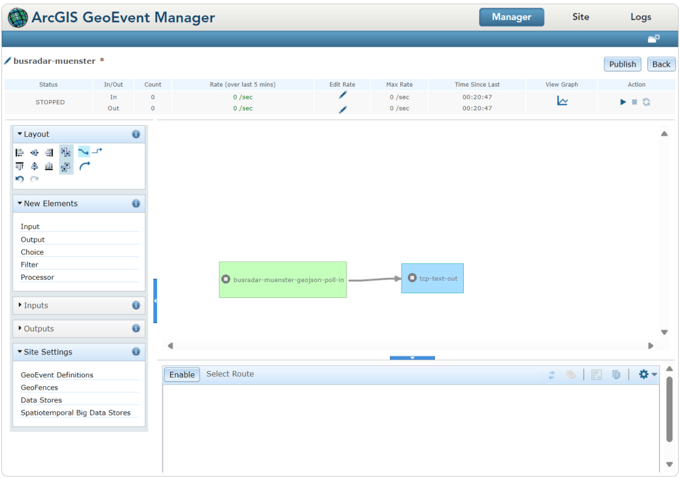Click the Align Bottom layout icon
Screen dimensions: 680x478
49,166
